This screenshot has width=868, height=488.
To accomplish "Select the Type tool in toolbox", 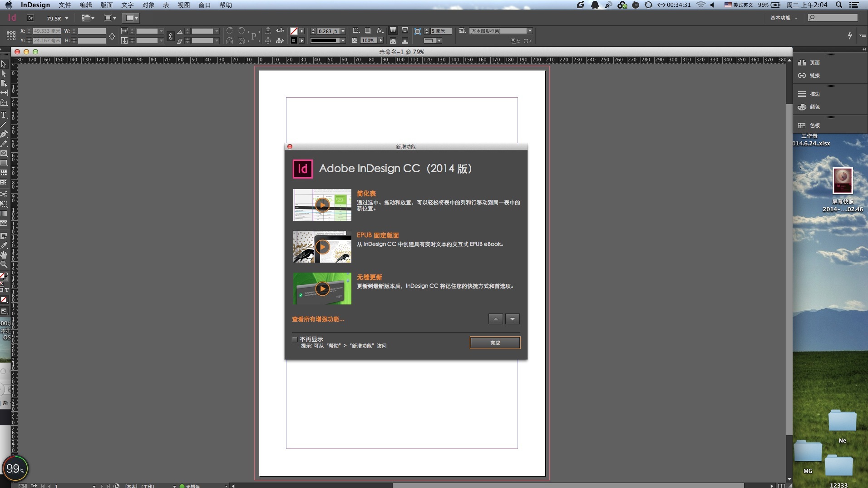I will pyautogui.click(x=4, y=115).
